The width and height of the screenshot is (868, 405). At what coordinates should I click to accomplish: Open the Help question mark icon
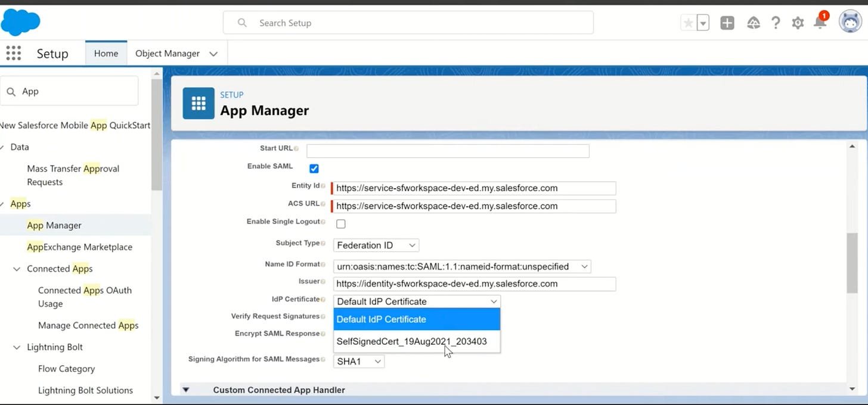tap(776, 23)
